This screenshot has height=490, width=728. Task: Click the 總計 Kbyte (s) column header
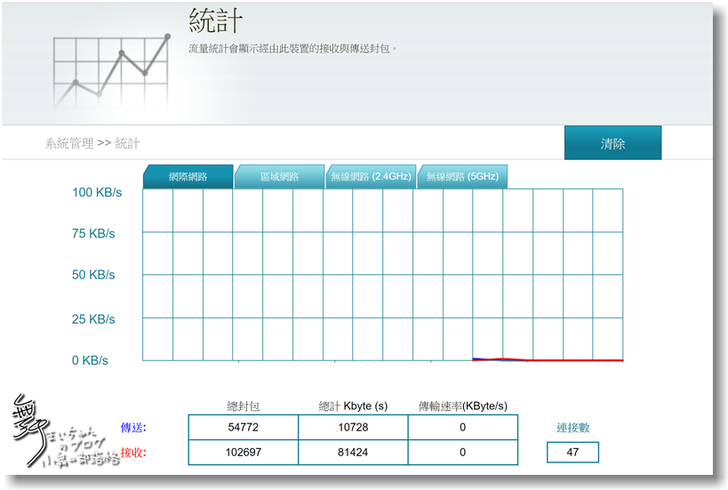point(353,406)
